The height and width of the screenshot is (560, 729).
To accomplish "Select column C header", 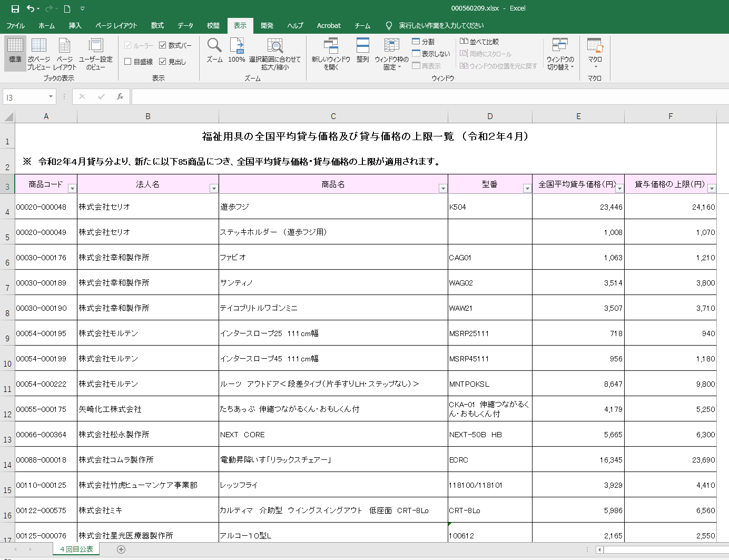I will coord(333,116).
